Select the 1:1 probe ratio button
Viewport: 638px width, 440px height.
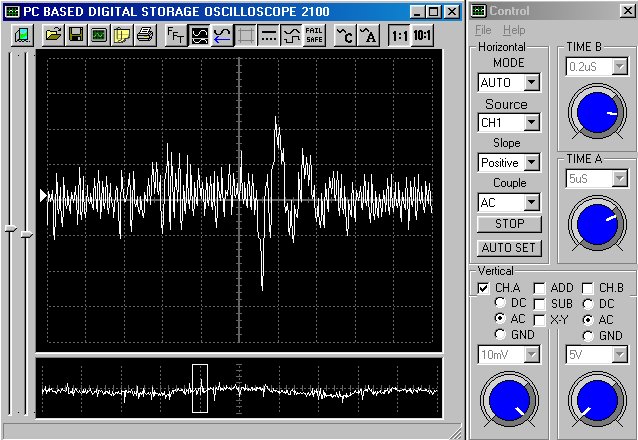(399, 35)
